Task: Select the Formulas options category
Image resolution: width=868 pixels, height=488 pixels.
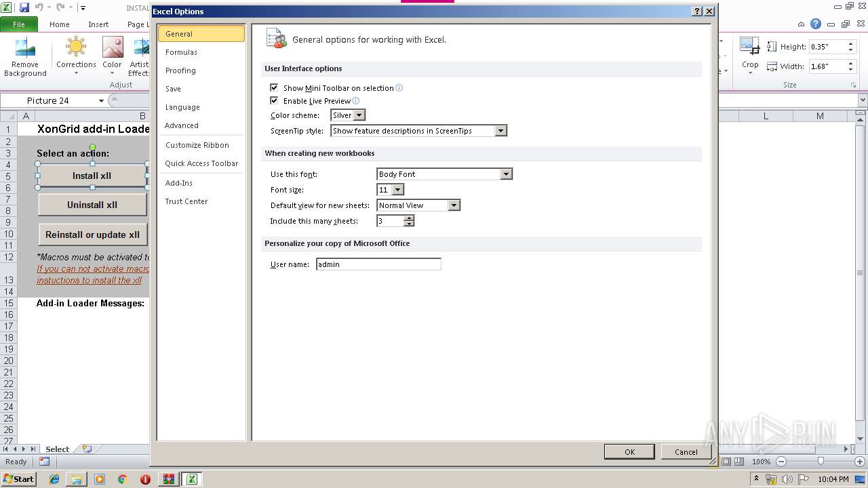Action: pos(201,52)
